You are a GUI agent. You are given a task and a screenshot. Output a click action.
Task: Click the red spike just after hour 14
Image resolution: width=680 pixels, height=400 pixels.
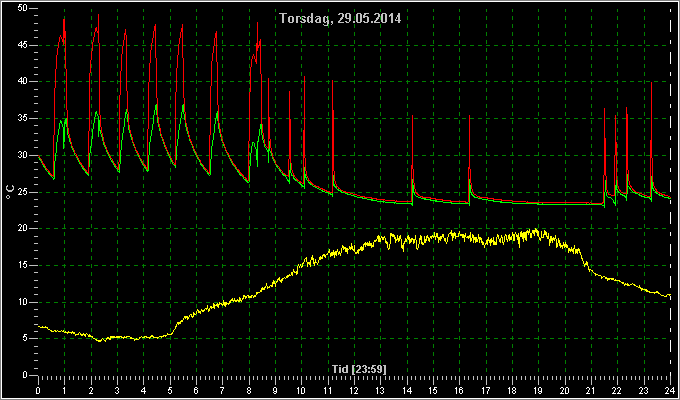412,117
